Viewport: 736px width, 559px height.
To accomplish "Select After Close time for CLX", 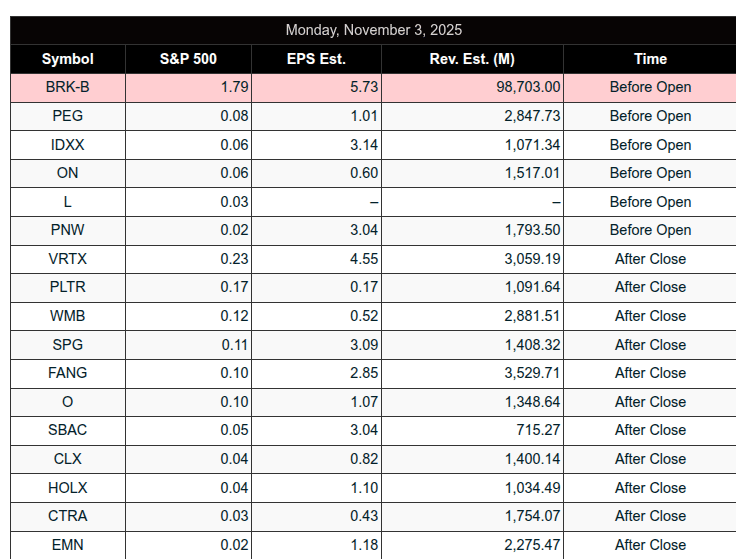I will point(650,459).
